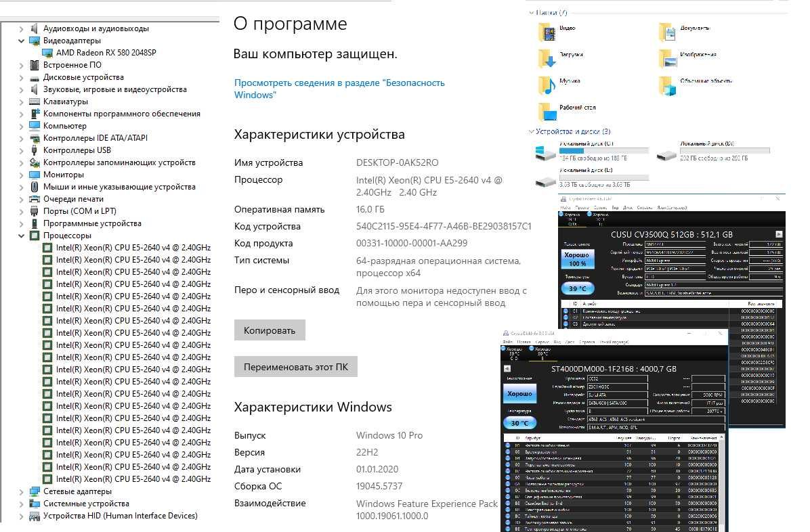Open Сервис menu in CUSU CV3500Q CrystalDiskInfo window
Viewport: 810px width, 532px height.
(x=599, y=208)
